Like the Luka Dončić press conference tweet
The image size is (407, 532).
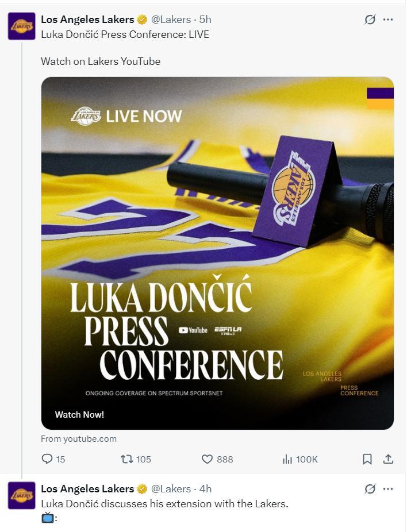point(208,459)
